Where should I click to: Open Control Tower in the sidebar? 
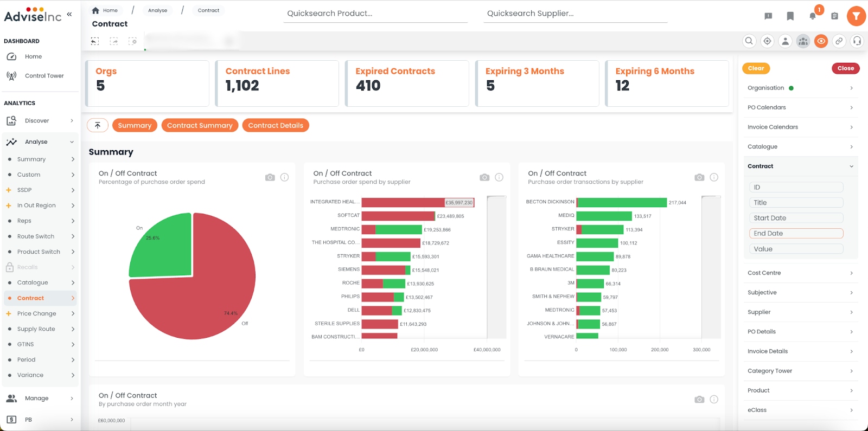[40, 76]
